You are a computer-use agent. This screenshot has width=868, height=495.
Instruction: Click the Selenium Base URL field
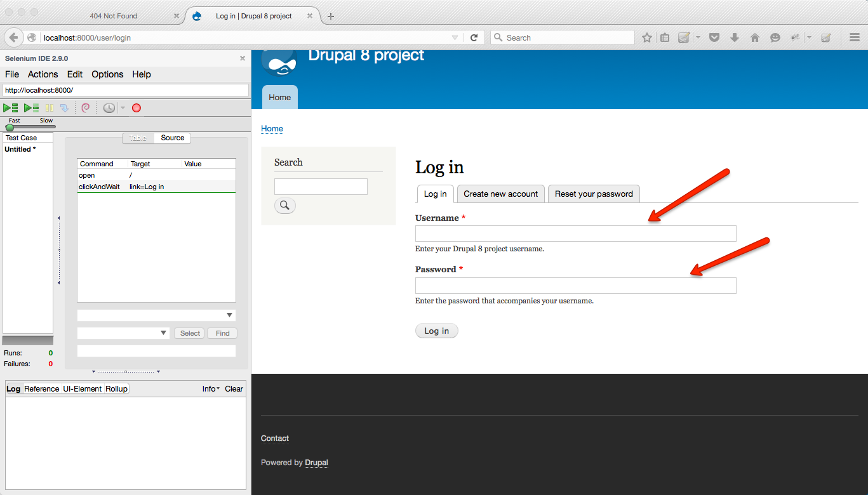[x=126, y=90]
